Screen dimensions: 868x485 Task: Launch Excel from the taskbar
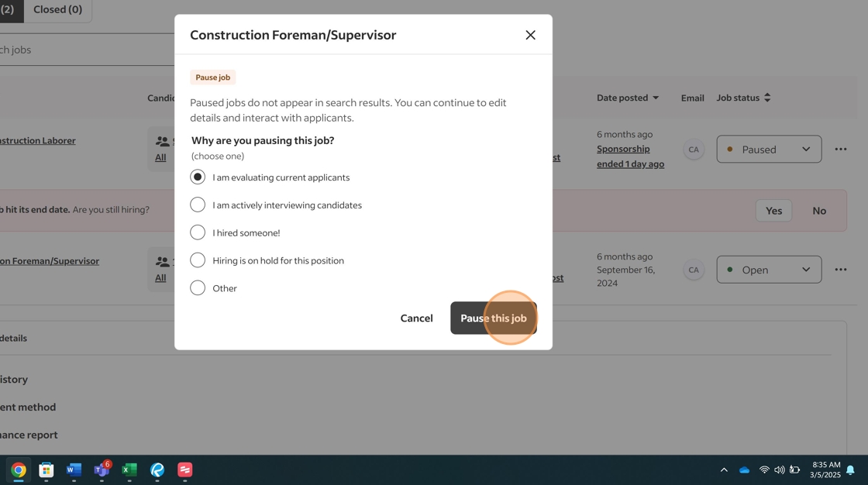129,470
